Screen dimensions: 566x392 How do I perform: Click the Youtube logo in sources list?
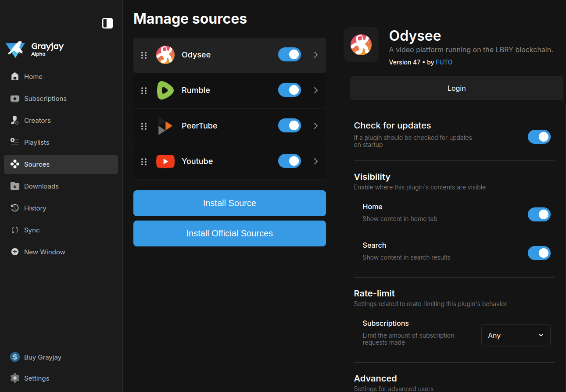[x=165, y=161]
